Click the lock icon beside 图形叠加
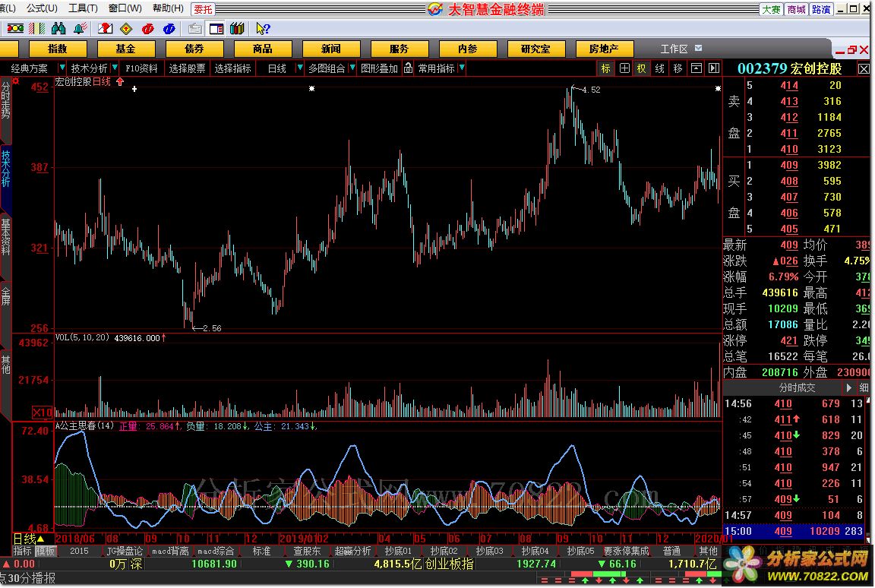875x588 pixels. 409,68
